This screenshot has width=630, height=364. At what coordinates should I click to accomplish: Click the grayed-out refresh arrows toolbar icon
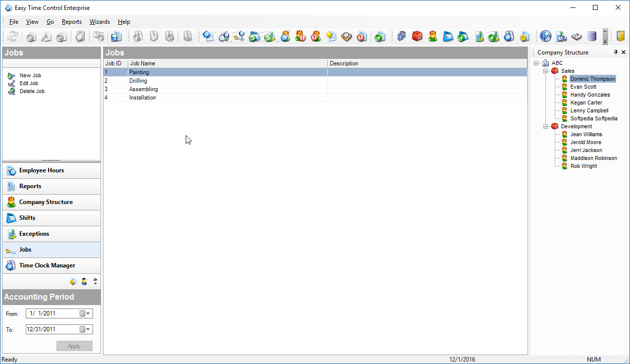click(x=13, y=36)
